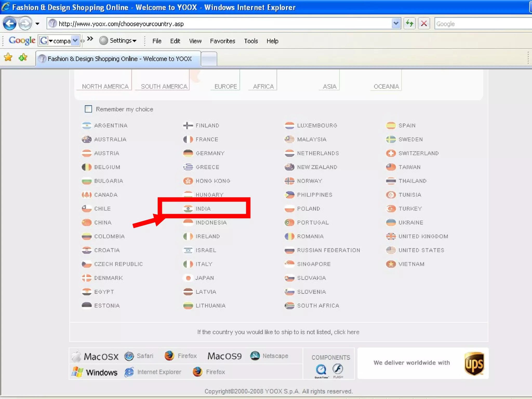Click the Flash component icon
532x399 pixels.
338,369
